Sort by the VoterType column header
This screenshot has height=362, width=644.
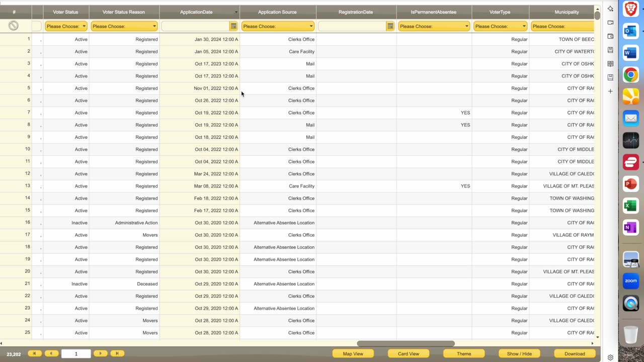pyautogui.click(x=500, y=12)
